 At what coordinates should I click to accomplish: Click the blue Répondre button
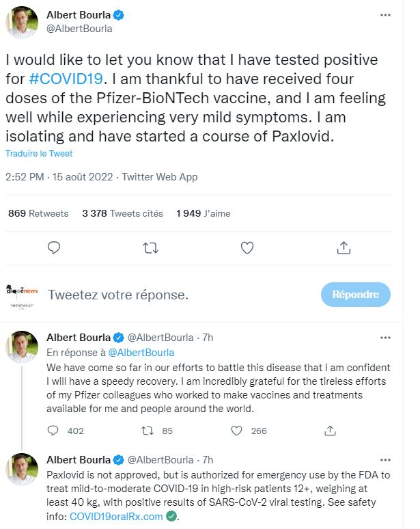click(x=355, y=295)
